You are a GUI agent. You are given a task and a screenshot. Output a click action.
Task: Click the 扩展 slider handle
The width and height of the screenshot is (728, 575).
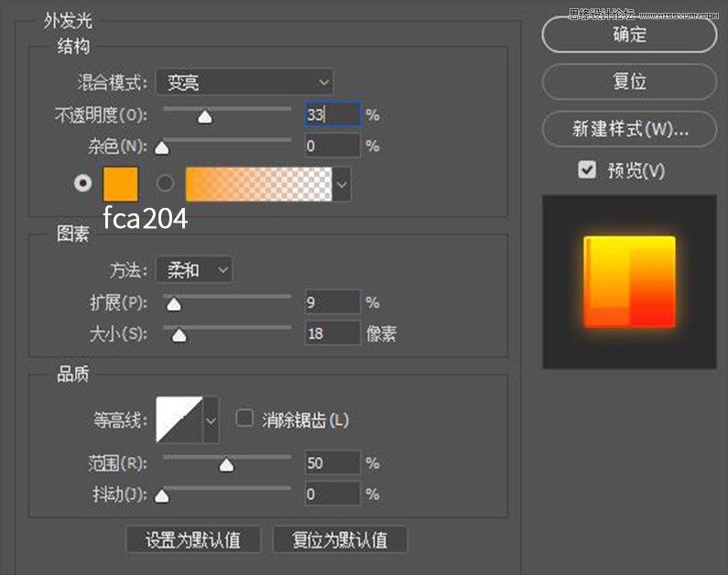pyautogui.click(x=174, y=305)
